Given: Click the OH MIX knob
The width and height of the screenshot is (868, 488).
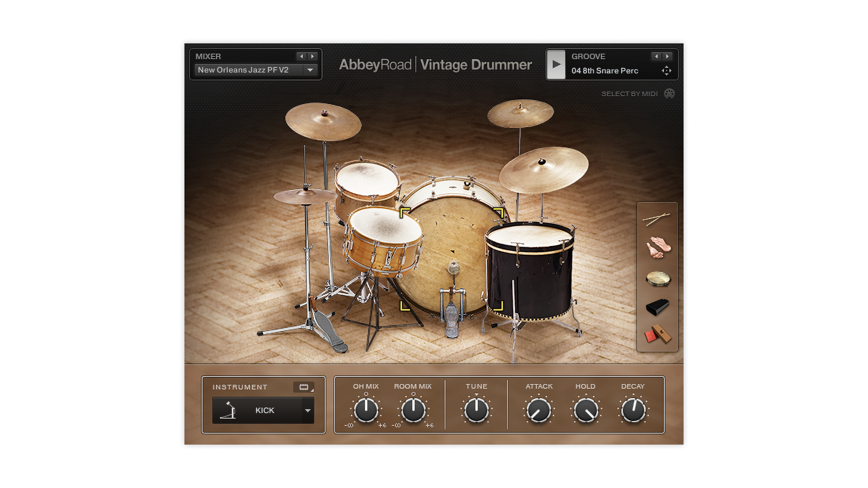Looking at the screenshot, I should point(366,410).
